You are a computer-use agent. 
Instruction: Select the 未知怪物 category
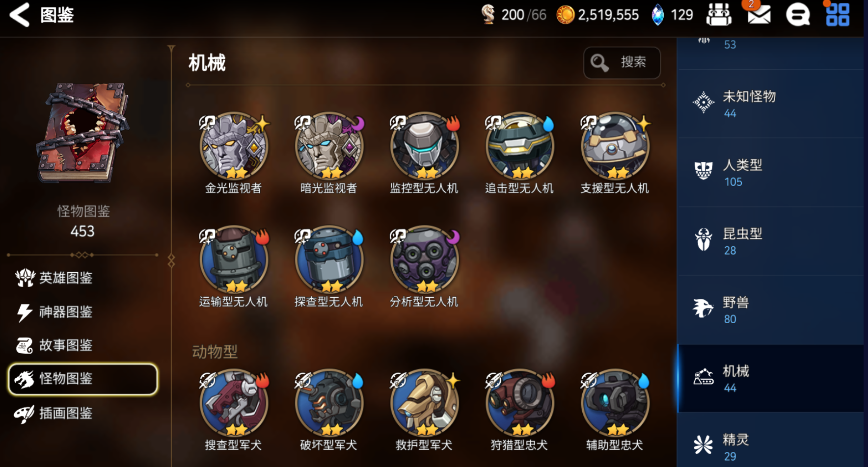tap(770, 104)
